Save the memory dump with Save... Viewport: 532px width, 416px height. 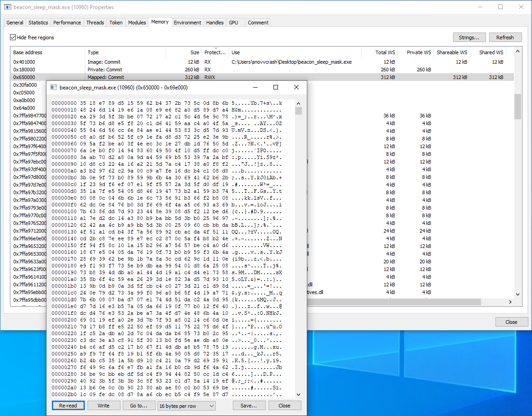(x=249, y=406)
